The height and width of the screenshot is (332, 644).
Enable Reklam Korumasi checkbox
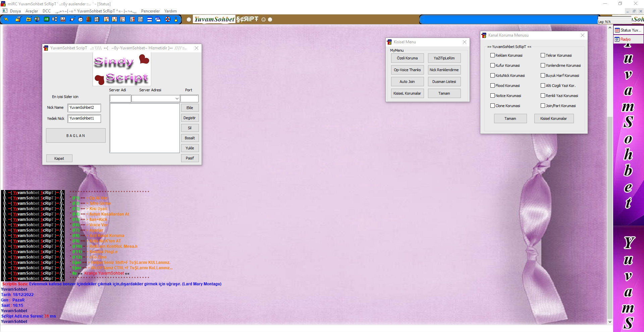493,55
